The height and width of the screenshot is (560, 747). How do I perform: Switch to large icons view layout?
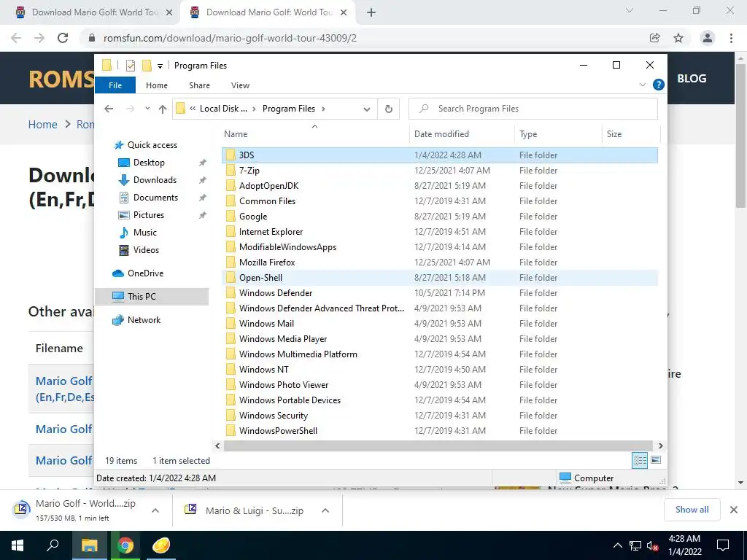pos(656,460)
